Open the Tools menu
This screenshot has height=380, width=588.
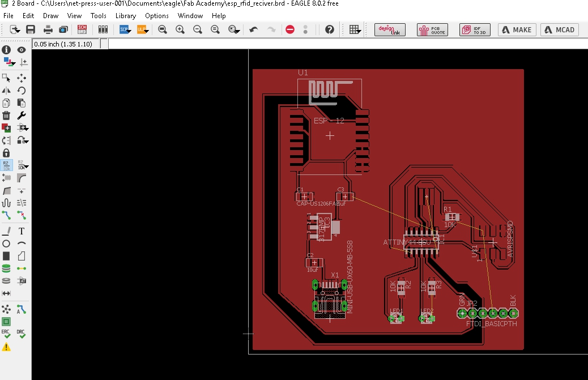pos(98,16)
